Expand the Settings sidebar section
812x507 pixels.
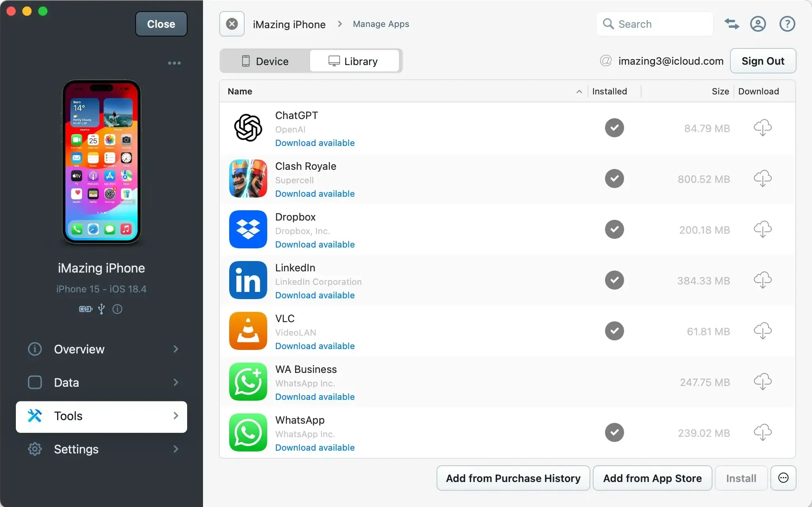click(76, 449)
